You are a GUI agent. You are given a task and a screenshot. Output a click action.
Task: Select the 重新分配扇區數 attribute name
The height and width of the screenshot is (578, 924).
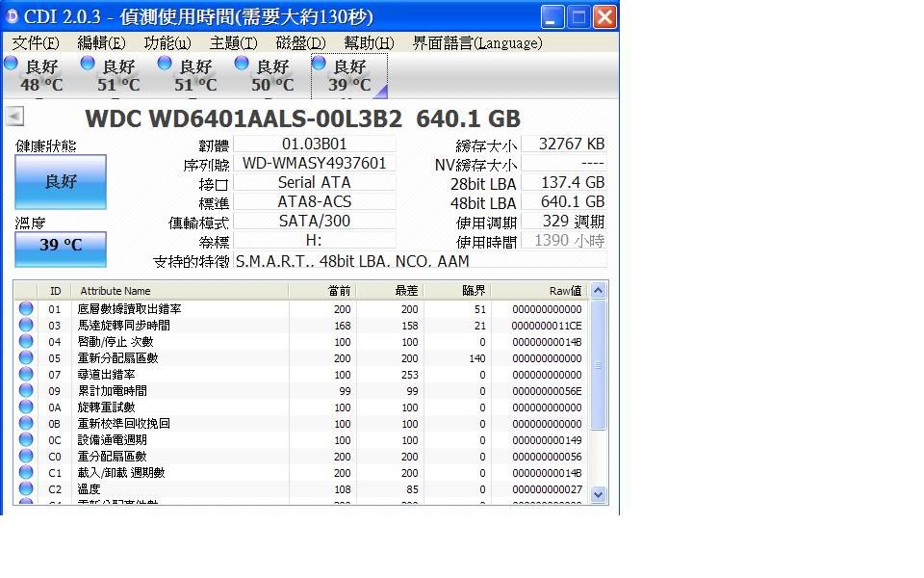coord(117,358)
